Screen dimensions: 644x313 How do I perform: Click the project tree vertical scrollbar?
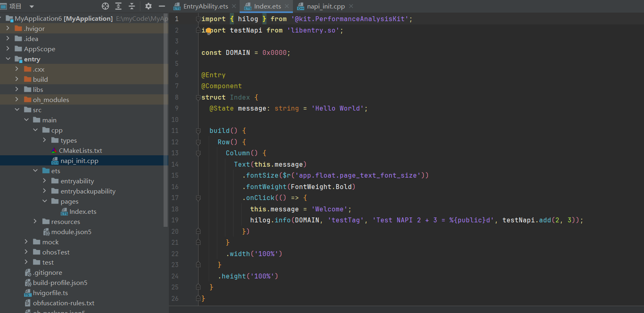click(166, 122)
